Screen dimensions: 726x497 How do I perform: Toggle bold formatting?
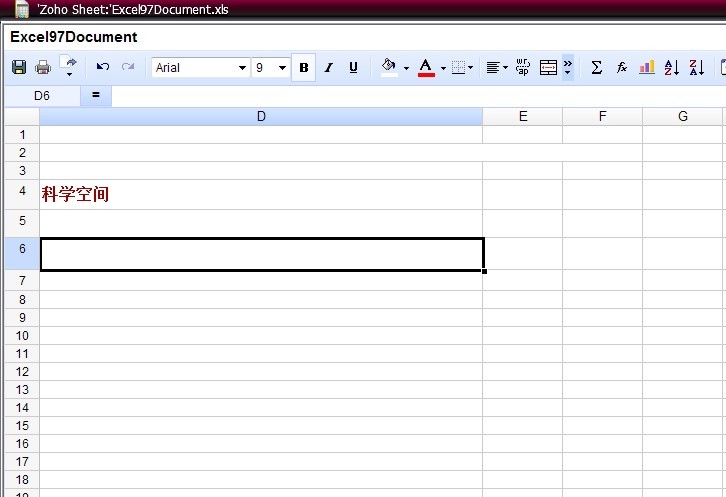304,68
